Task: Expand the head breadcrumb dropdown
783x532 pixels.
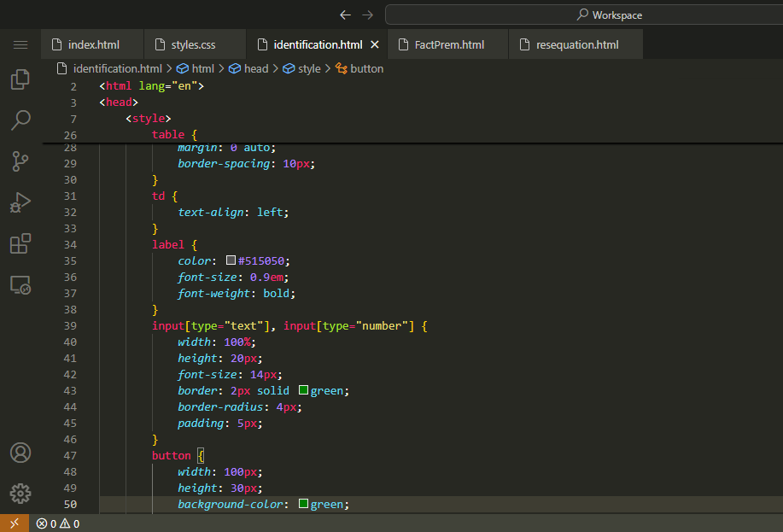Action: coord(255,68)
